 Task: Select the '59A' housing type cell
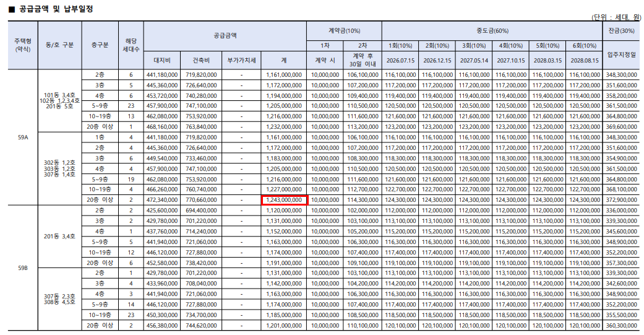click(x=23, y=137)
